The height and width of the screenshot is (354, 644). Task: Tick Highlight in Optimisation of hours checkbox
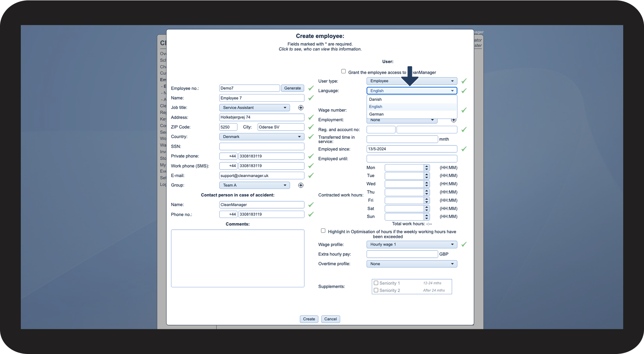click(x=323, y=231)
